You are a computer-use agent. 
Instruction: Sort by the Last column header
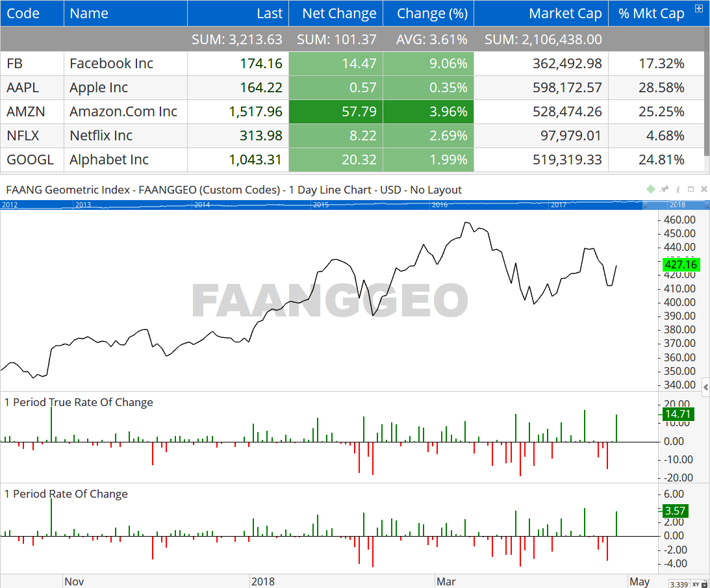click(x=238, y=13)
